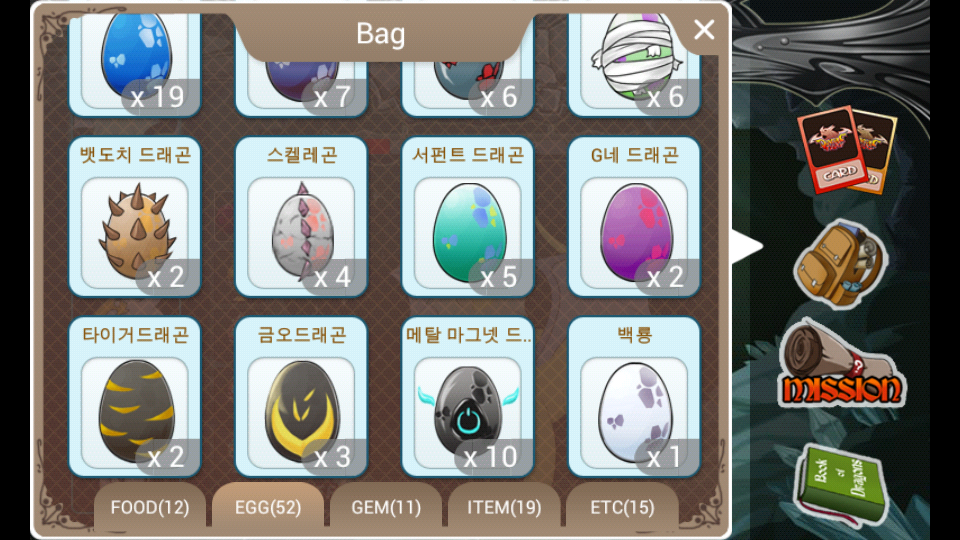The image size is (960, 540).
Task: Select the teal 서펀트 드래곤 egg
Action: click(468, 217)
